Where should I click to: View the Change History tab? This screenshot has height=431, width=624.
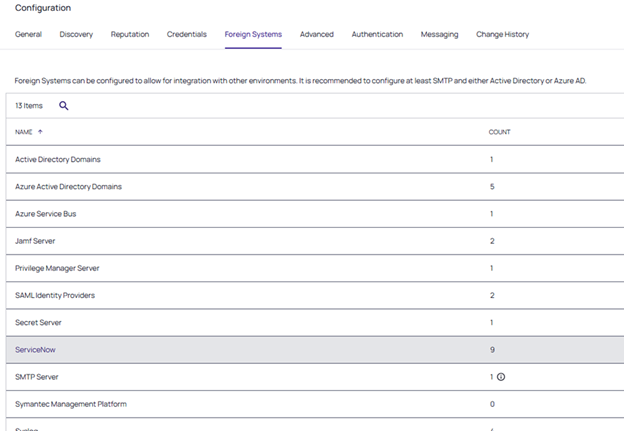click(x=502, y=34)
